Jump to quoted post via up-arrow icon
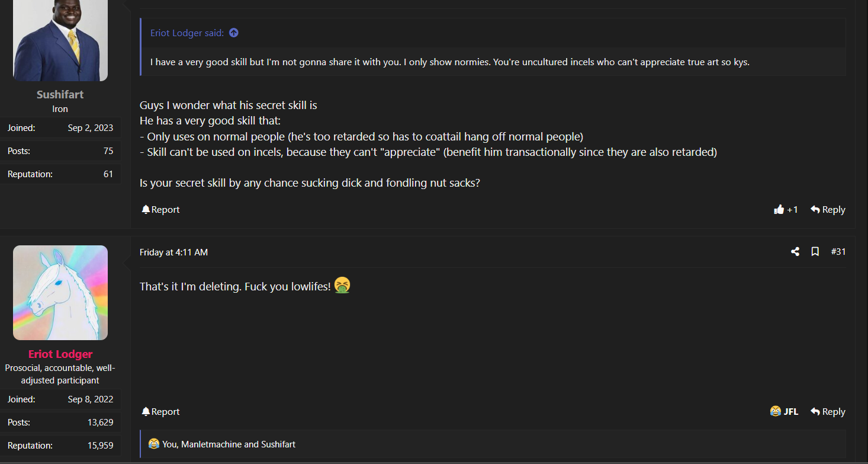Screen dimensions: 868x464 pos(234,33)
